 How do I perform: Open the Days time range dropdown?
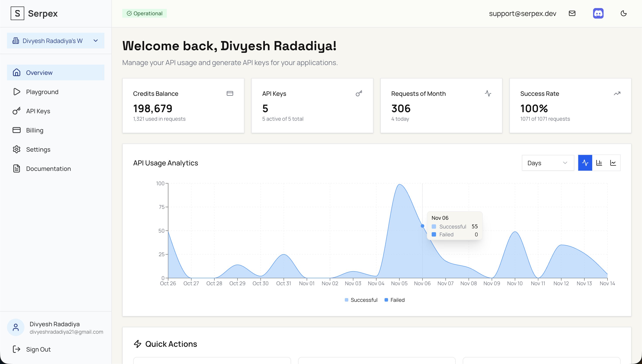pos(547,163)
